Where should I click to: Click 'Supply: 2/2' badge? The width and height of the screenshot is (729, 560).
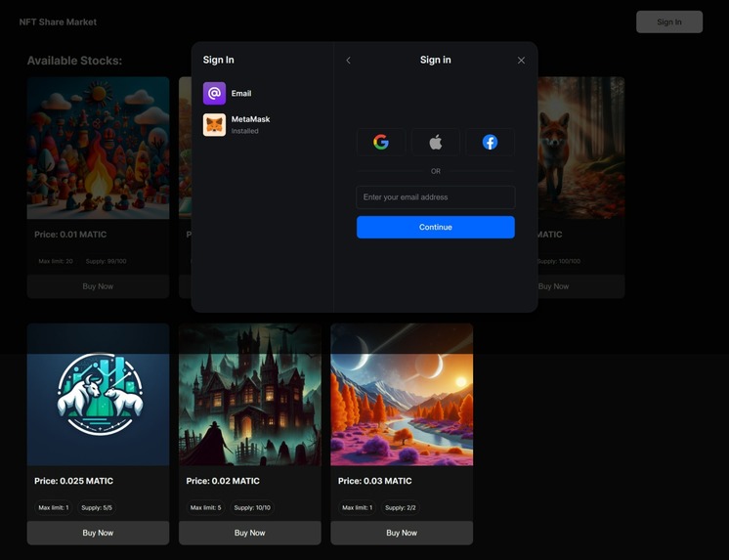(401, 507)
